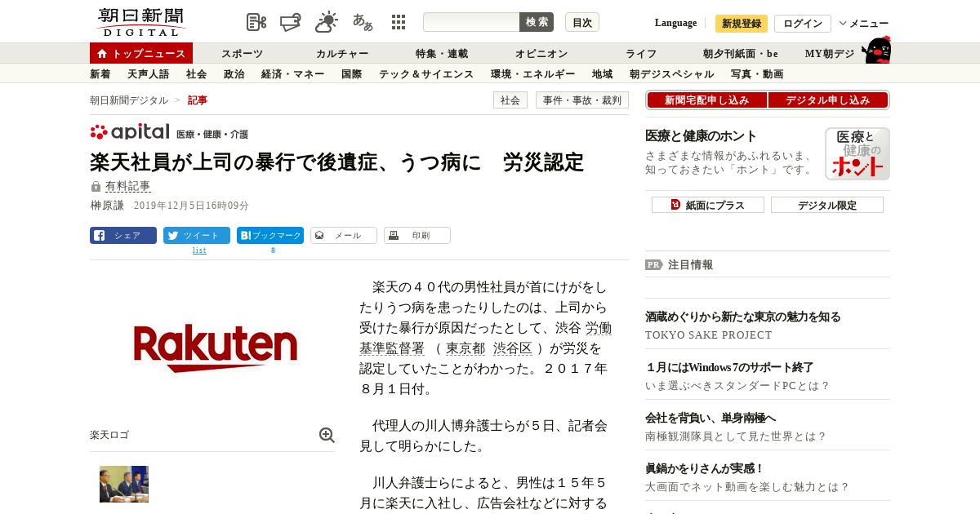Screen dimensions: 980x514
Task: Open the Windows7 support end link
Action: 729,367
